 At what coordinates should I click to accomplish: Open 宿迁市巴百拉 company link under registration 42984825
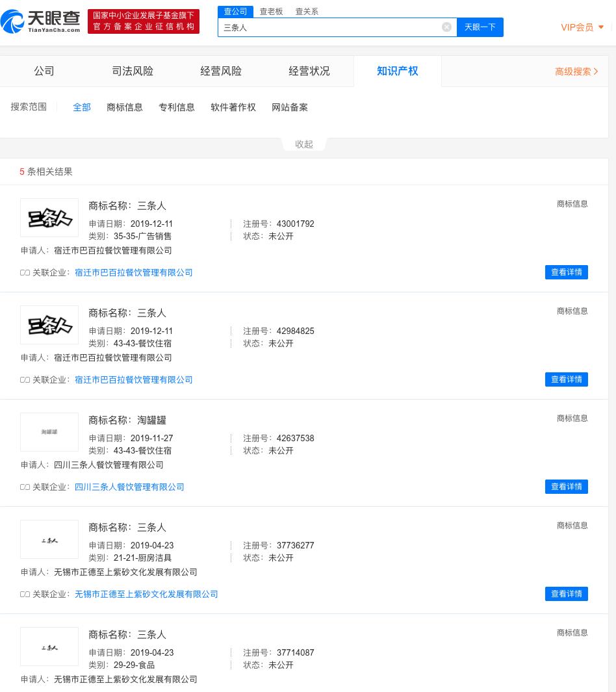point(134,380)
